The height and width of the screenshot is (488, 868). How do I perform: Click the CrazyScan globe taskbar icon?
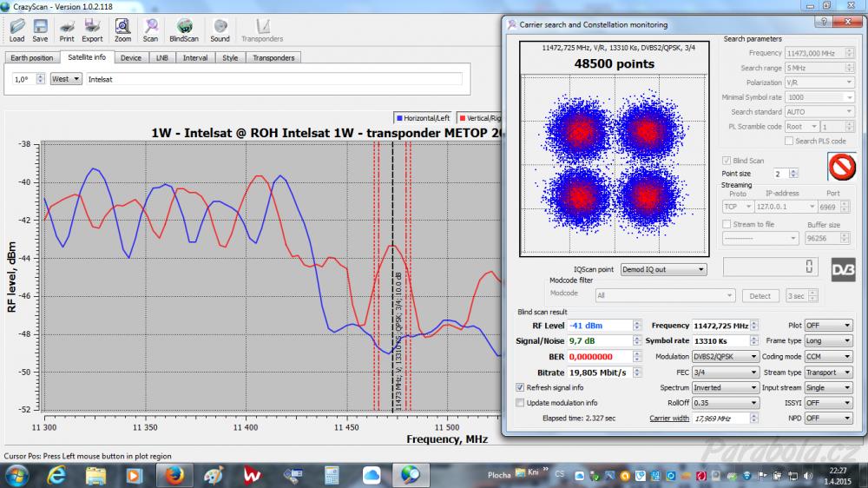tap(411, 475)
